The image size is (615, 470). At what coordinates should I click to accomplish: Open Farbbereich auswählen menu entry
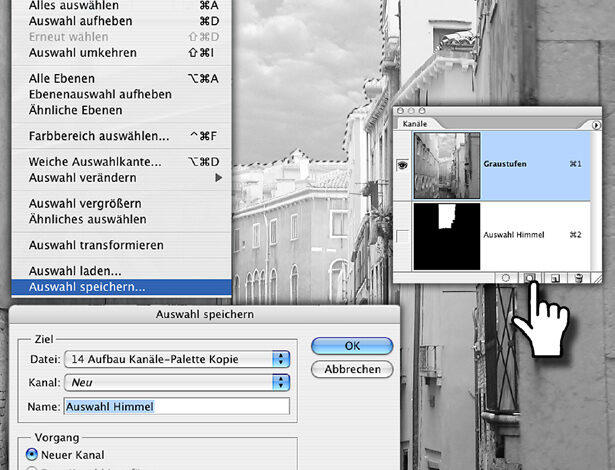pyautogui.click(x=122, y=136)
